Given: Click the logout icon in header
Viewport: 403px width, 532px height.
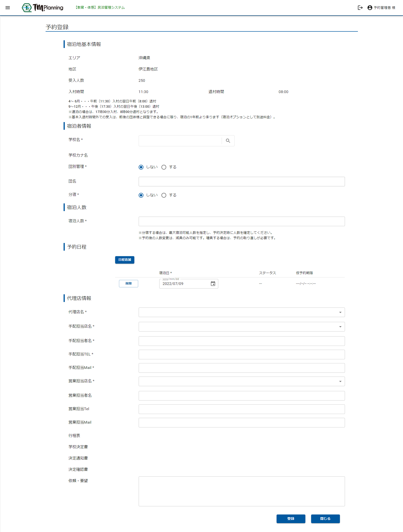Looking at the screenshot, I should 360,8.
